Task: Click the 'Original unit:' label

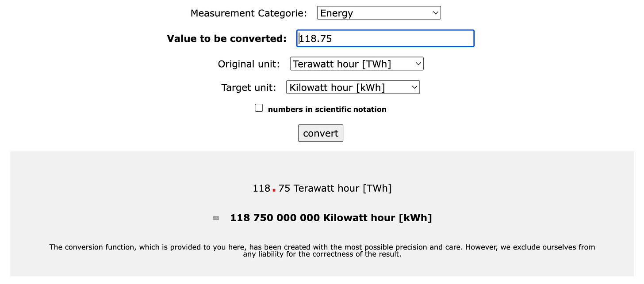Action: 249,64
